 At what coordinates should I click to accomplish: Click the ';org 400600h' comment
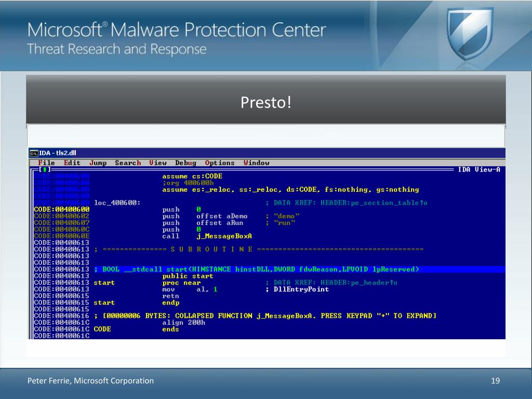tap(188, 183)
